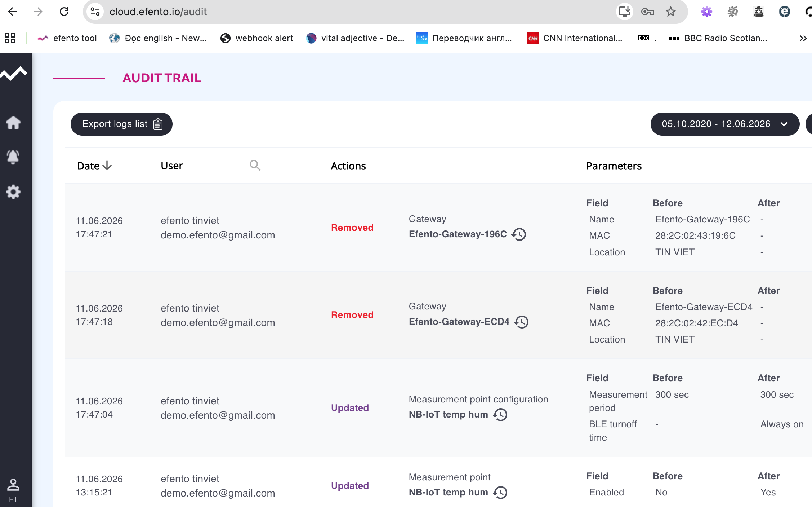Viewport: 812px width, 507px height.
Task: Click the address bar URL cloud.efento.io/audit
Action: (158, 12)
